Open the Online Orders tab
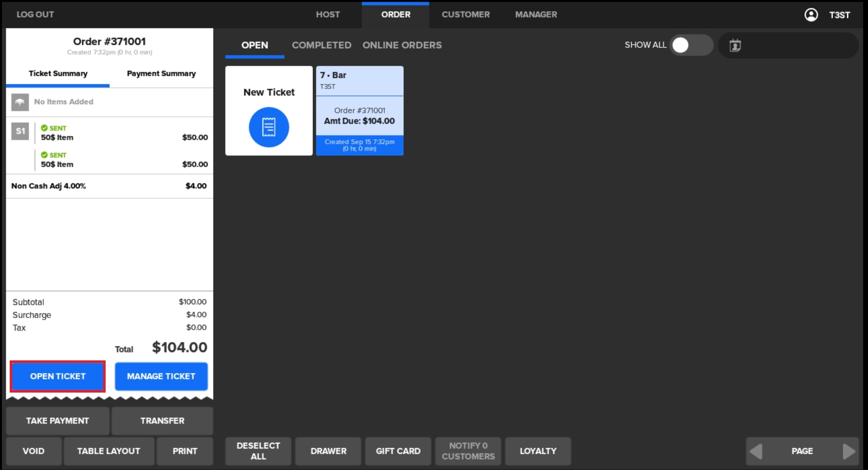Screen dimensions: 868x470 coord(402,45)
